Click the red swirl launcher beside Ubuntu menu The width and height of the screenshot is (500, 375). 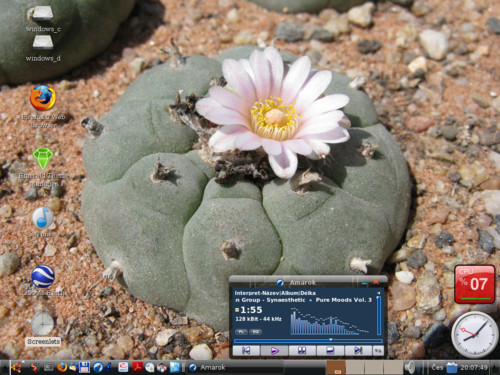(34, 367)
